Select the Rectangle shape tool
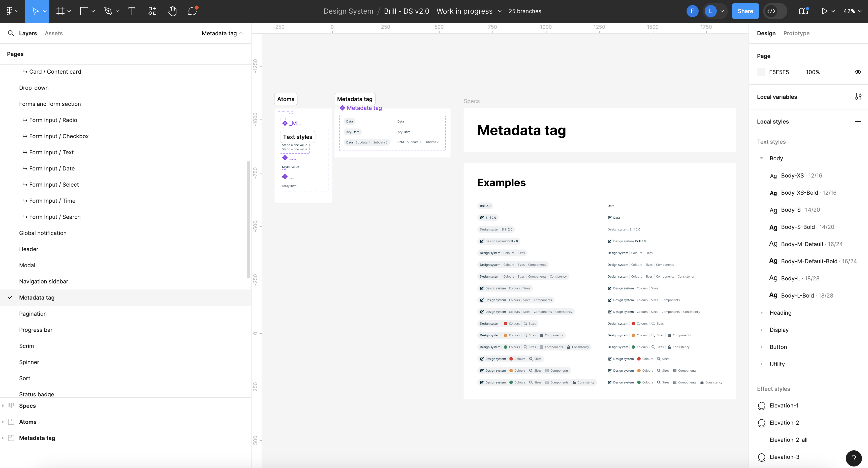868x468 pixels. [84, 11]
